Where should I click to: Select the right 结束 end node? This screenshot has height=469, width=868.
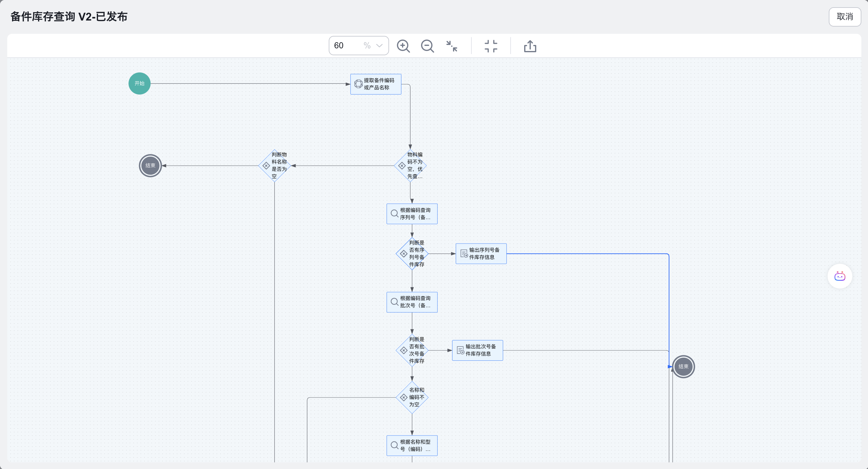tap(683, 366)
